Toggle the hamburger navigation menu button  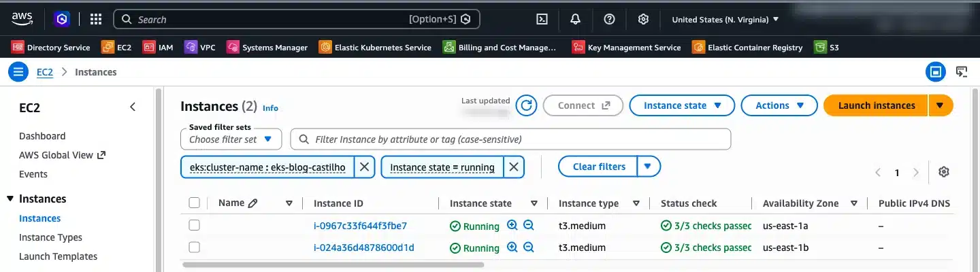(18, 71)
